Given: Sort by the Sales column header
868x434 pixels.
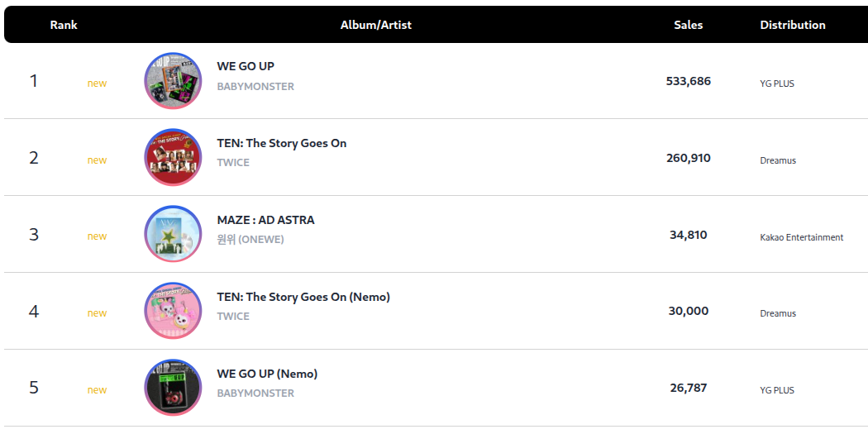Looking at the screenshot, I should pyautogui.click(x=688, y=25).
